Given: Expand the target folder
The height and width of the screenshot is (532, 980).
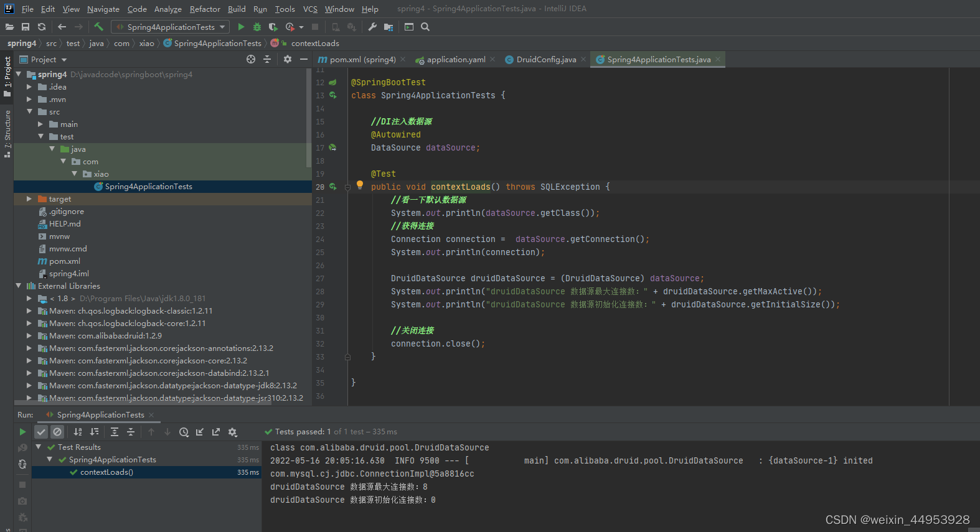Looking at the screenshot, I should click(29, 199).
